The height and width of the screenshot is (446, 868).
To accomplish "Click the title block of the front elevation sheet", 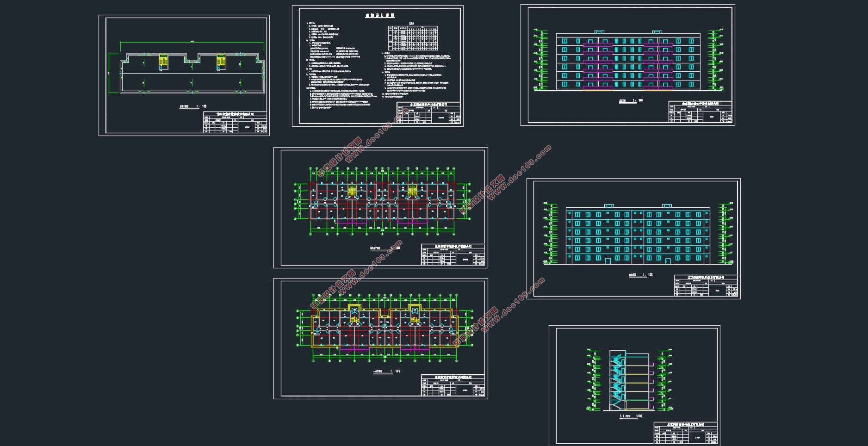I will 700,112.
